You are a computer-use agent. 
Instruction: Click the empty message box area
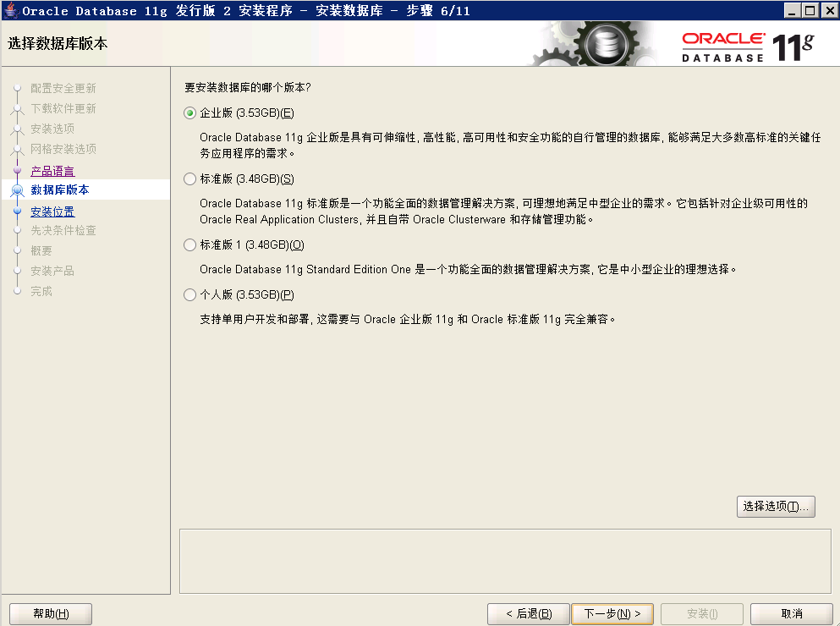tap(505, 561)
